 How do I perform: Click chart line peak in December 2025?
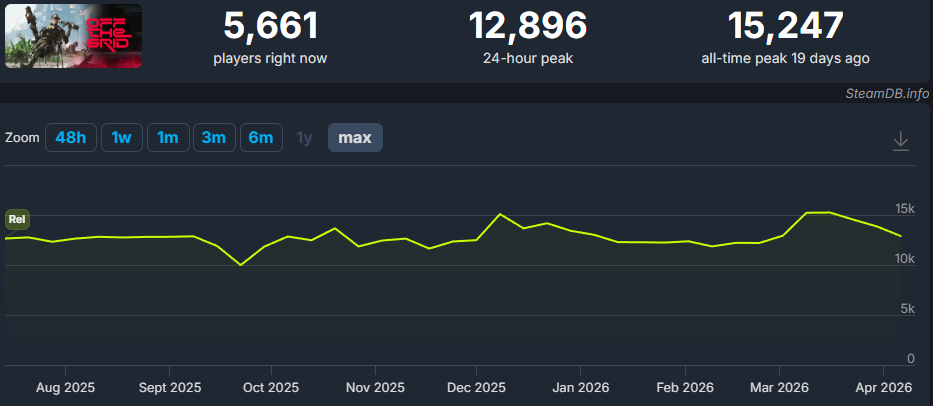(x=500, y=214)
